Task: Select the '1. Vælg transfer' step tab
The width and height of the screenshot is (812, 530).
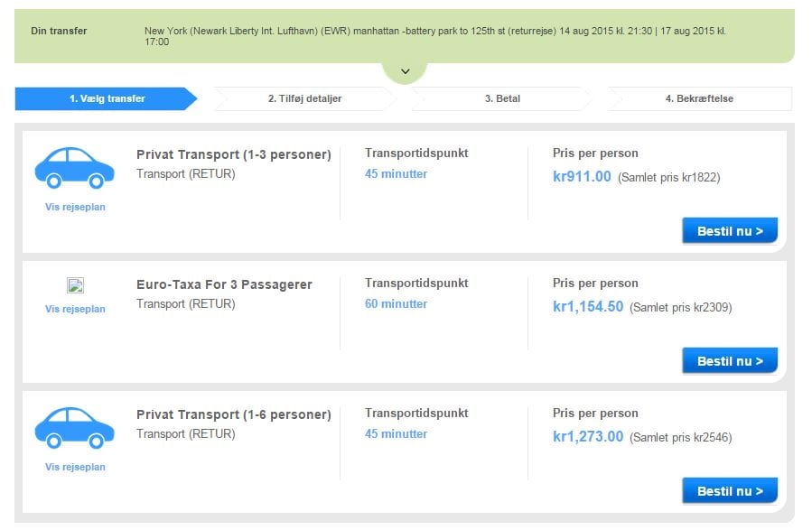Action: pos(107,98)
